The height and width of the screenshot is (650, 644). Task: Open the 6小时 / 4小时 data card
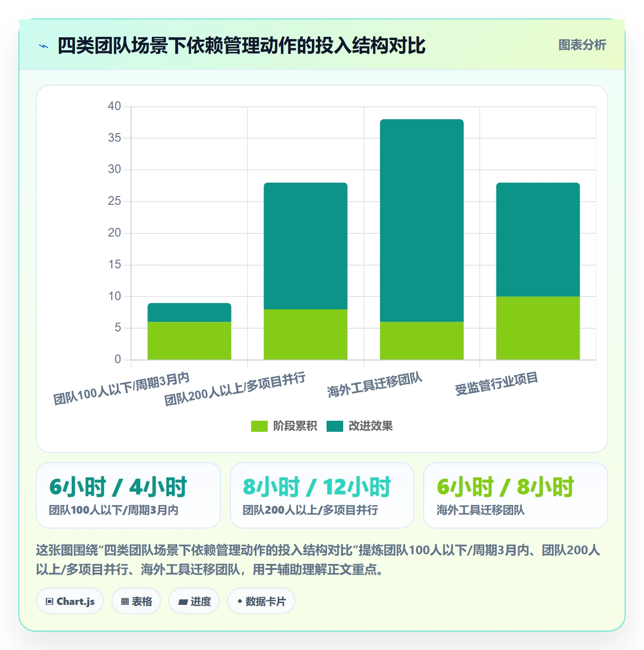tap(128, 495)
